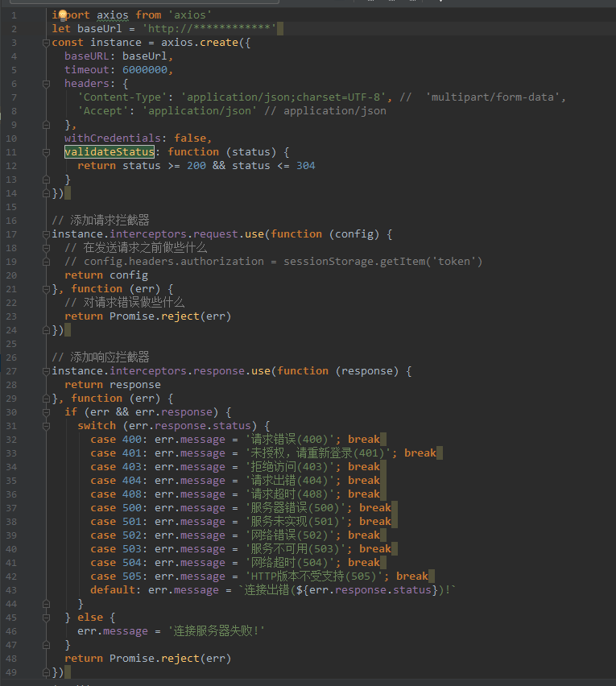Click the 'HTTP版本不受支持(505)' string
The height and width of the screenshot is (686, 616).
[x=313, y=576]
